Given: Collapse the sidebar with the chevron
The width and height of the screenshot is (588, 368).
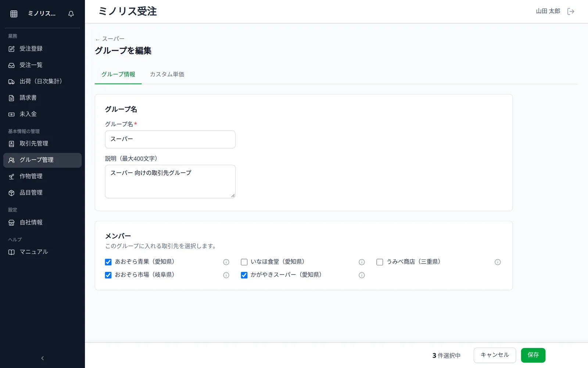Looking at the screenshot, I should (x=42, y=358).
